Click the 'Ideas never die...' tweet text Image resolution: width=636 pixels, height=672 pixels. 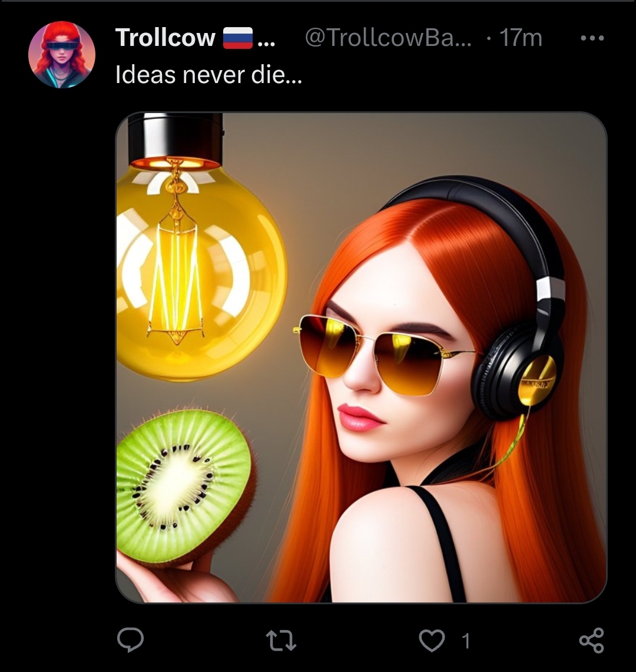coord(208,74)
